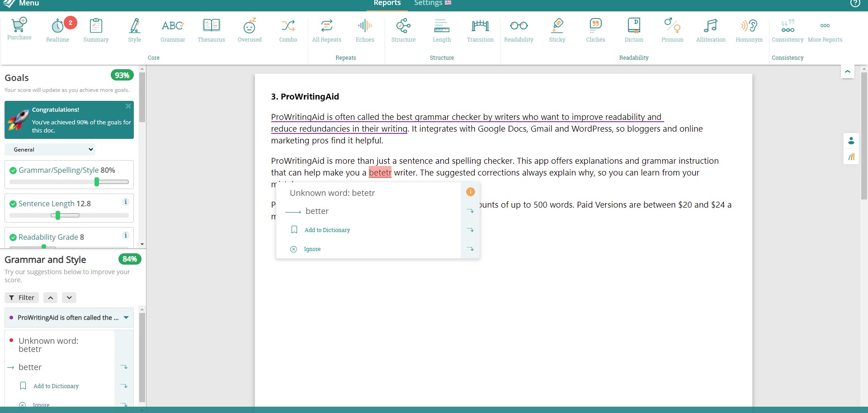Click the '3. ProWritingAid' heading
The image size is (868, 413).
tap(305, 96)
